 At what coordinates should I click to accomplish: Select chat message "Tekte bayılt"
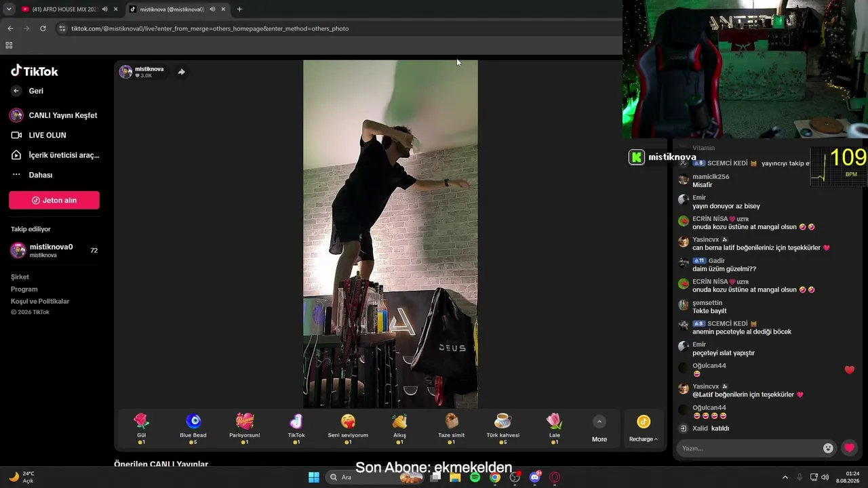709,311
